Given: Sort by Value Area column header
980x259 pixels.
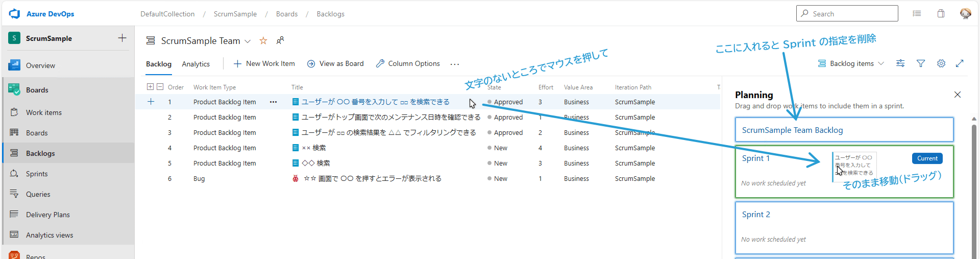Looking at the screenshot, I should (x=578, y=87).
